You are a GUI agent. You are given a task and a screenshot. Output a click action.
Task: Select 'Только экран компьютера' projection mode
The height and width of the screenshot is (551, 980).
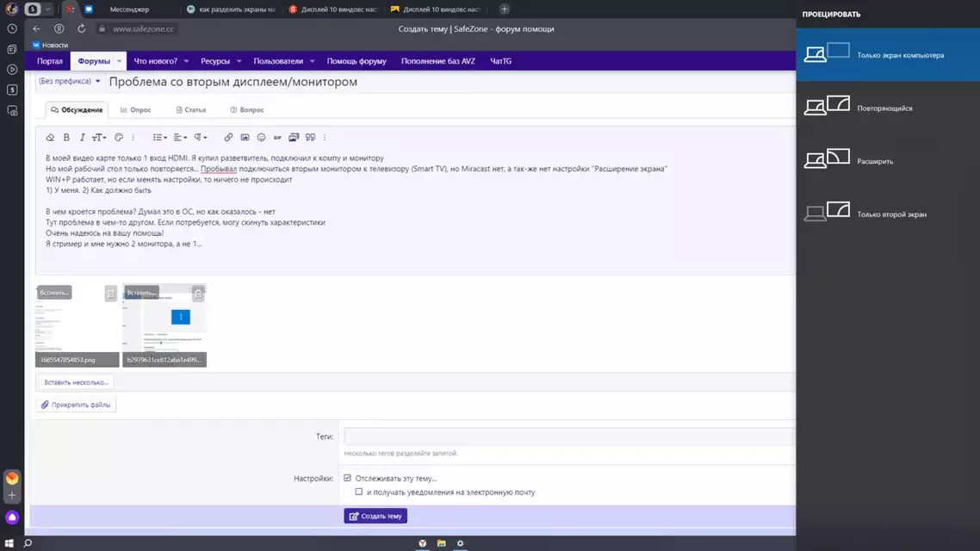888,55
